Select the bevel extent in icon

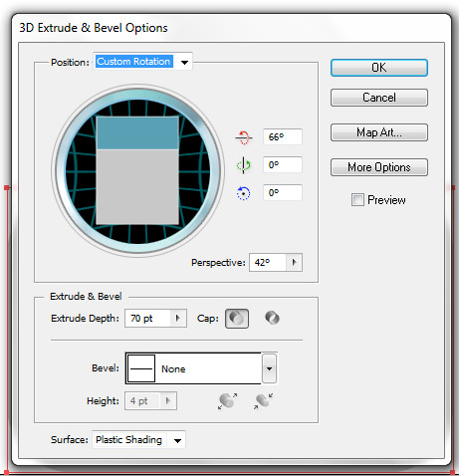point(264,400)
